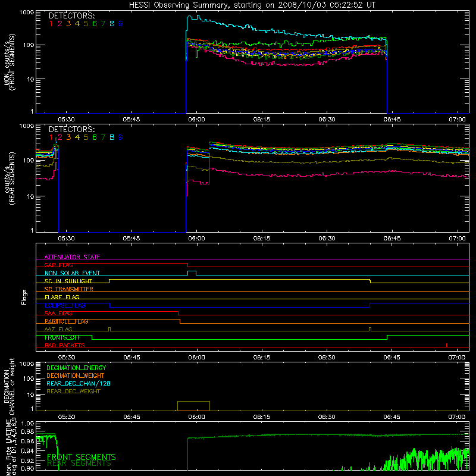Select the GAP_FLAG label in Flags panel
The height and width of the screenshot is (476, 476).
58,265
